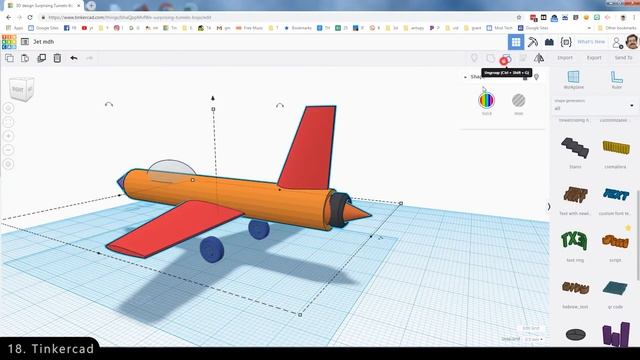Click the Align icon in the toolbar
Image resolution: width=640 pixels, height=360 pixels.
tap(523, 58)
